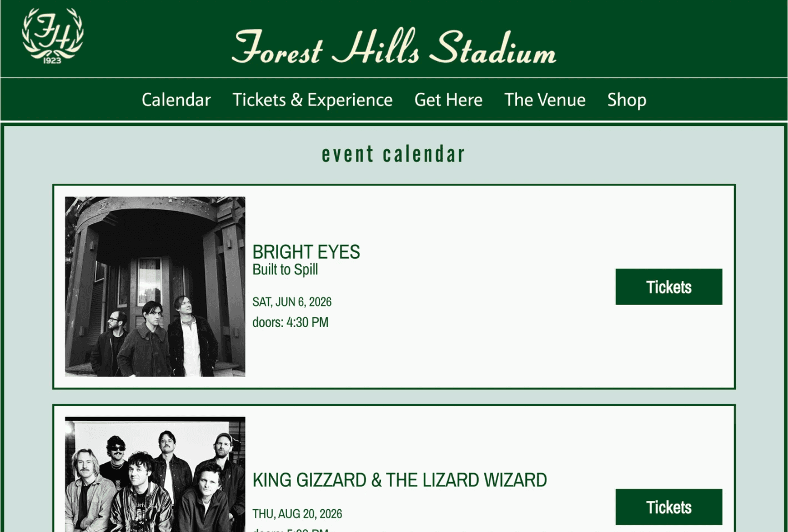Screen dimensions: 788x532
Task: Open the KING GIZZARD & THE LIZARD WIZARD link
Action: pos(400,480)
